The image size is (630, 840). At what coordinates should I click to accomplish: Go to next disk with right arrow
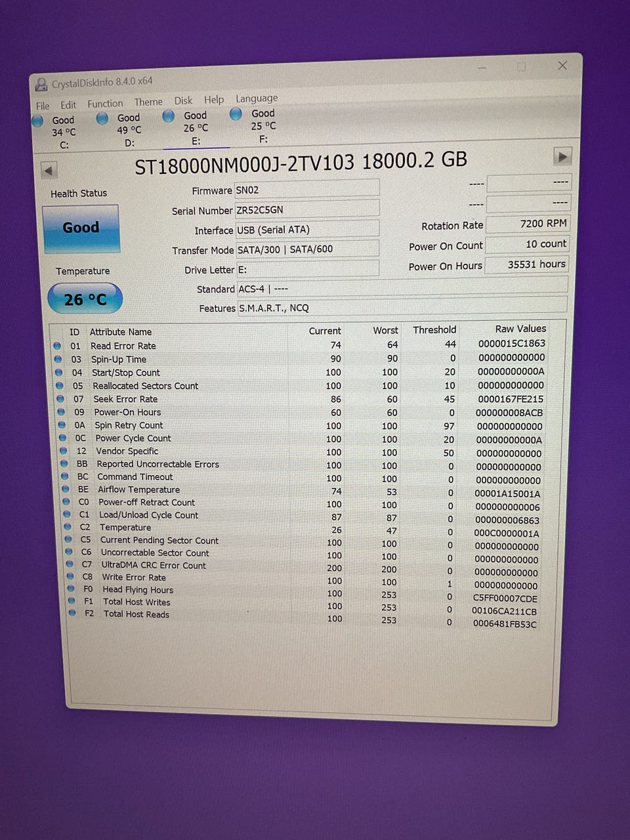point(562,156)
